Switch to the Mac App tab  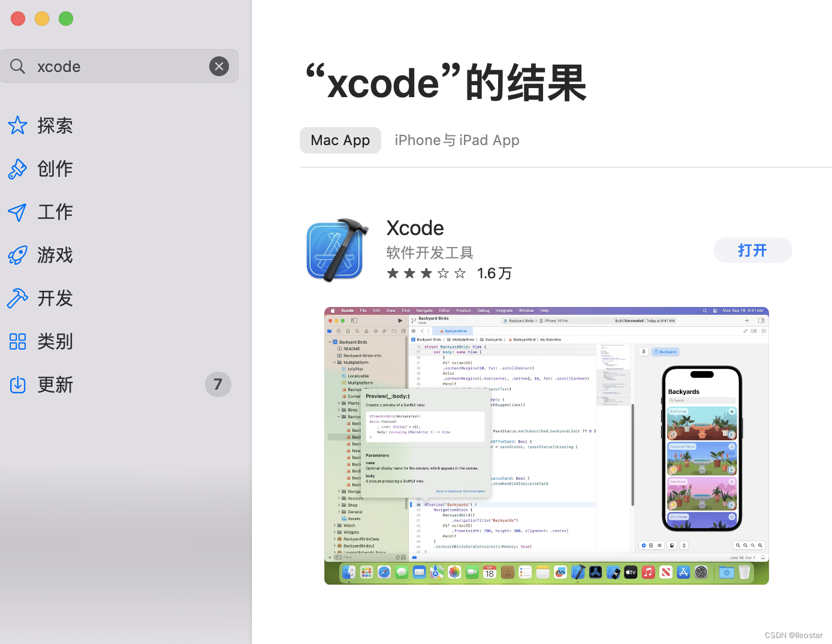point(340,140)
